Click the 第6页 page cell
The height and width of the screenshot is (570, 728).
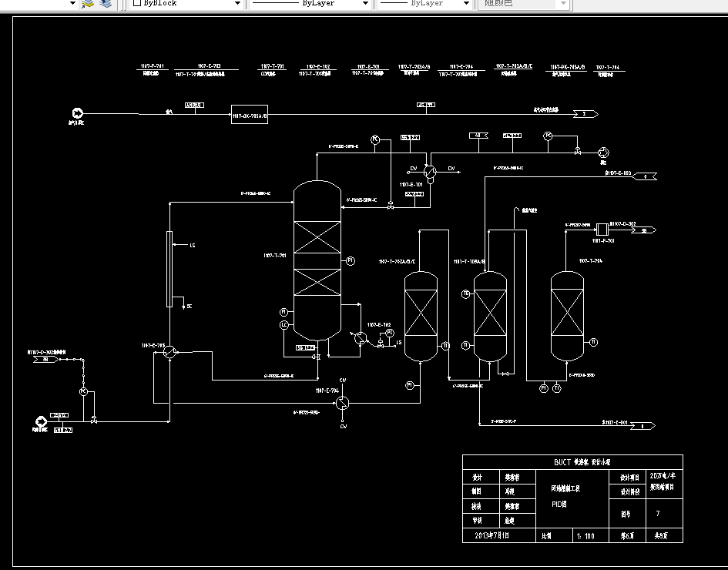tap(628, 536)
